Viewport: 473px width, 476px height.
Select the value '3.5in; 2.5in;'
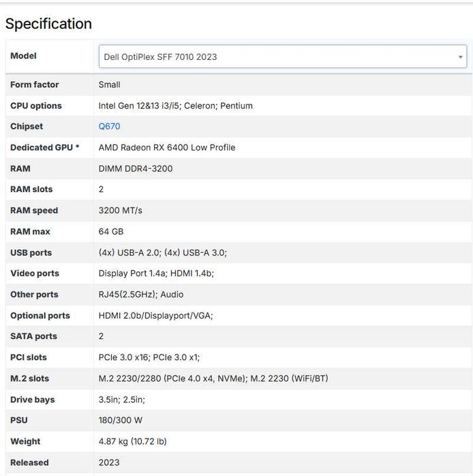coord(122,400)
